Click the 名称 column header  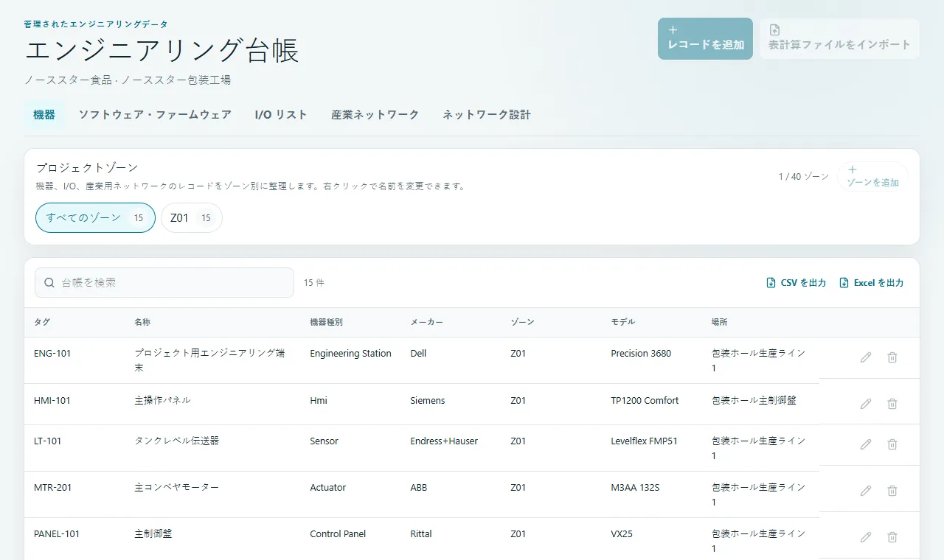tap(142, 323)
